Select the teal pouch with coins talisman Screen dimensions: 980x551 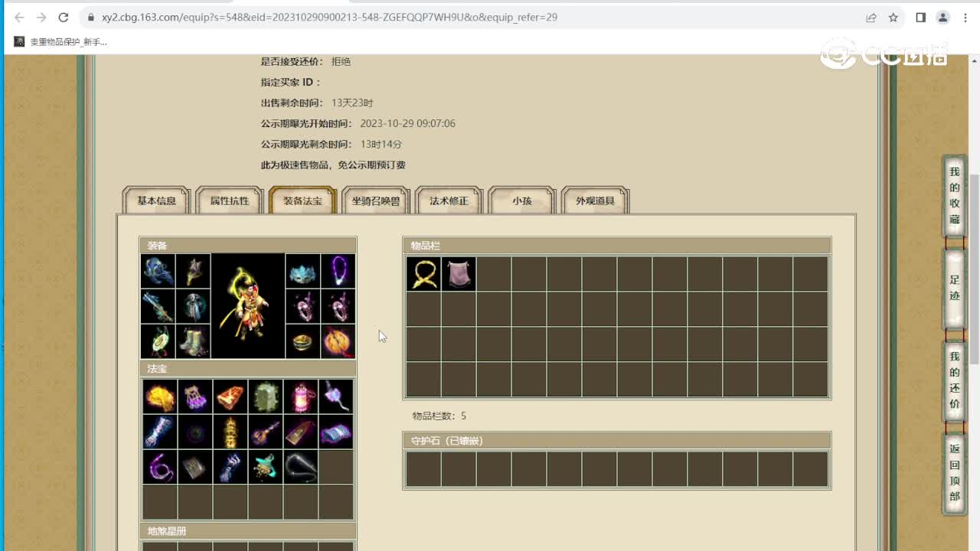click(266, 467)
